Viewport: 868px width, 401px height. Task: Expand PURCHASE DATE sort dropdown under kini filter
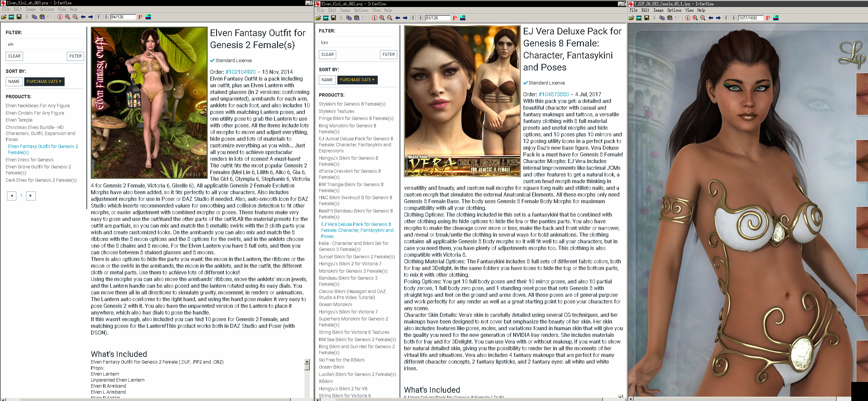357,80
